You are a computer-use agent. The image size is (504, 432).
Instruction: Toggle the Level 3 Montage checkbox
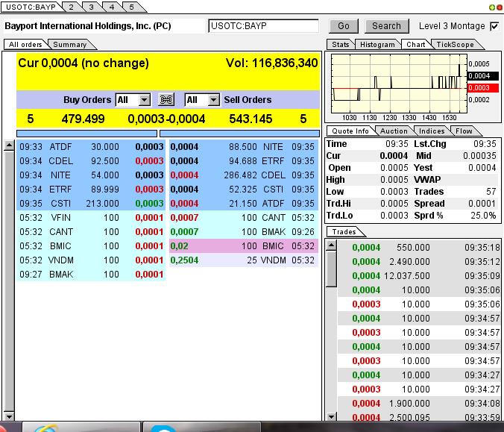(x=494, y=26)
